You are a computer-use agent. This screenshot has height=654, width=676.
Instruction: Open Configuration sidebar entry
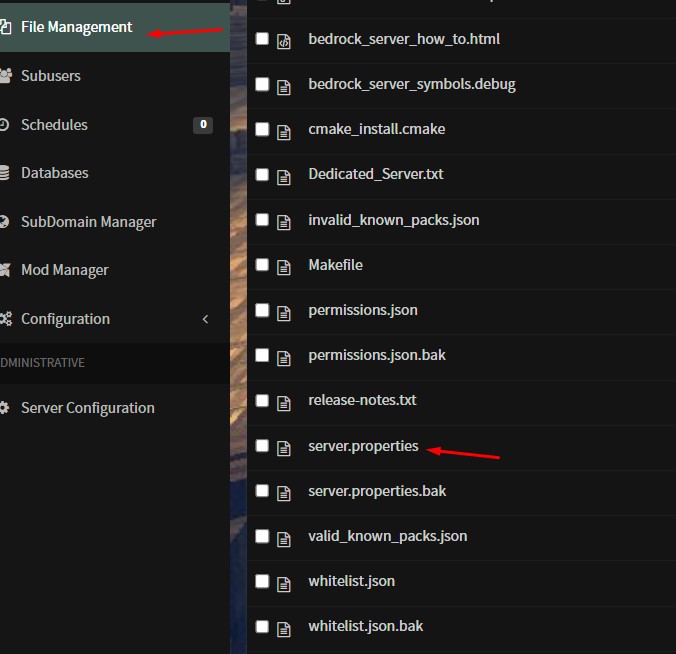click(66, 319)
